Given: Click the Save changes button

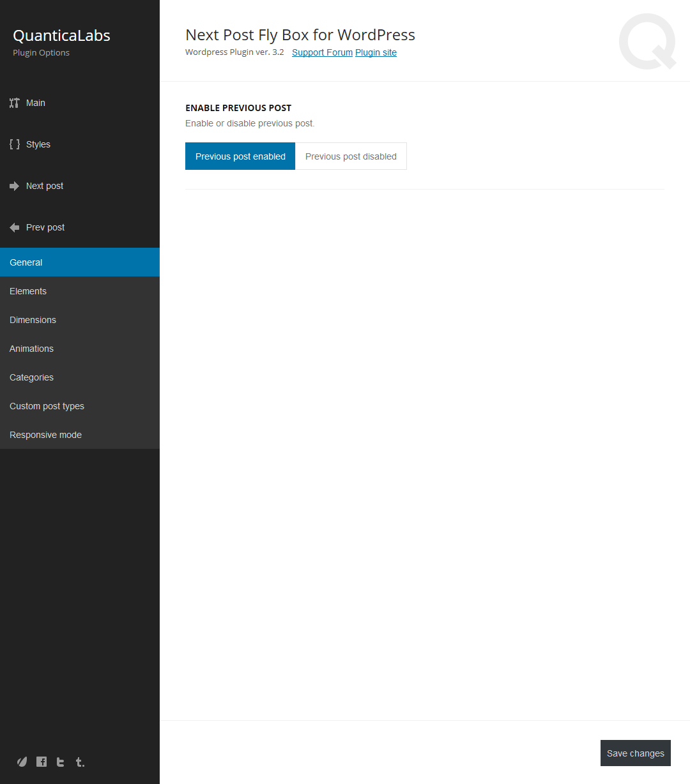Looking at the screenshot, I should pyautogui.click(x=636, y=753).
